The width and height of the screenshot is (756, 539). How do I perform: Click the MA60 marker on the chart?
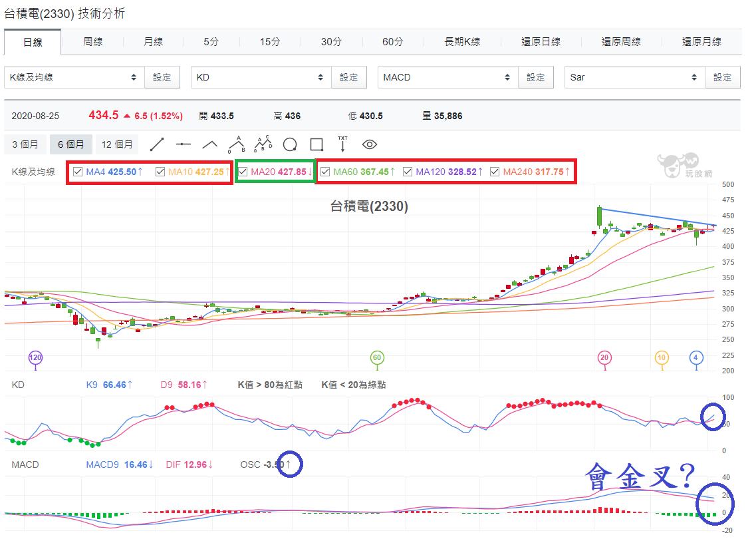tap(376, 357)
